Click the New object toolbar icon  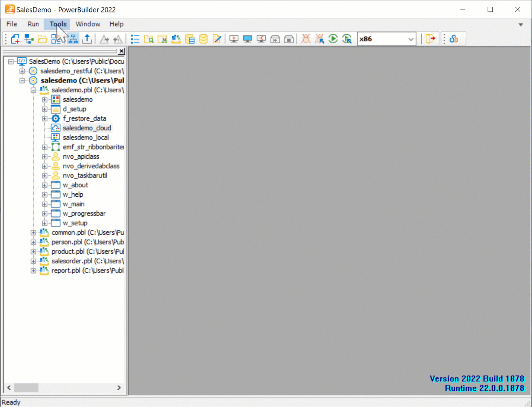pos(15,39)
